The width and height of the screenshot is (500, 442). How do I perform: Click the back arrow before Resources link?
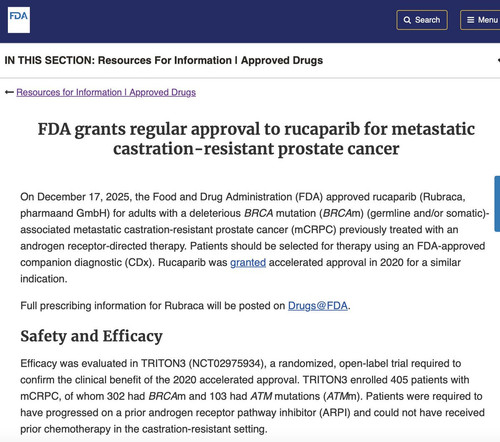[x=9, y=92]
